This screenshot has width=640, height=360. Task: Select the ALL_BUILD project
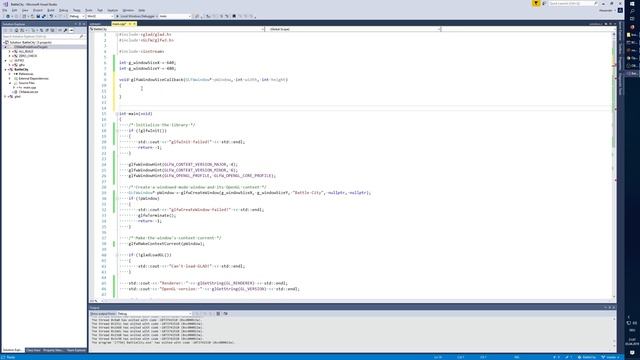tap(26, 51)
